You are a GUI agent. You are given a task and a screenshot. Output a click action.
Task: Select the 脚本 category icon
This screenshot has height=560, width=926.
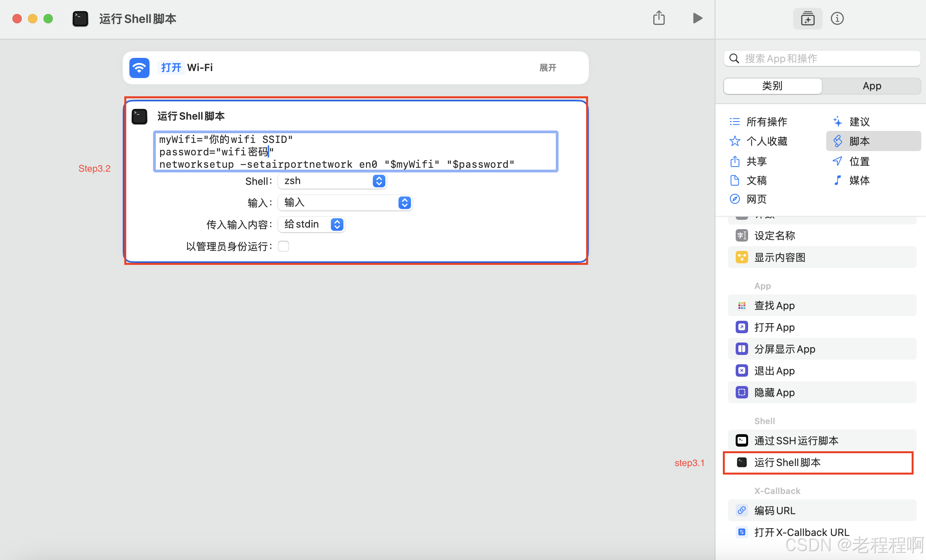click(838, 141)
